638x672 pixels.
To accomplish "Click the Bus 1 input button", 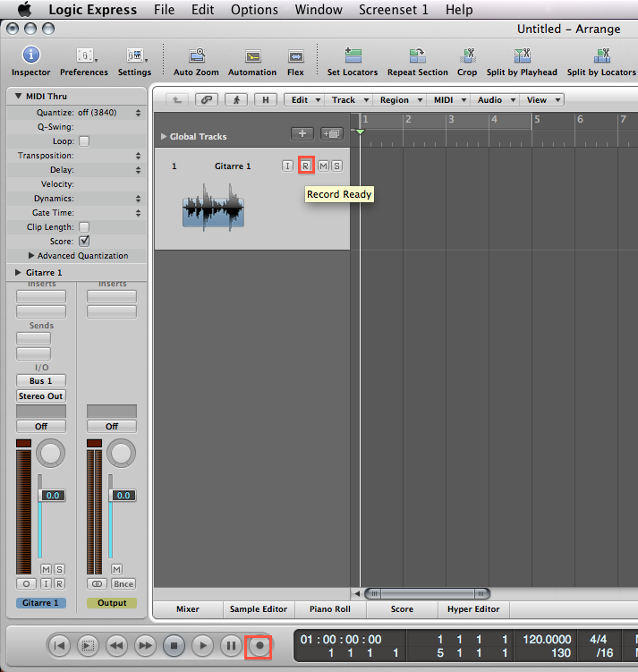I will click(41, 380).
